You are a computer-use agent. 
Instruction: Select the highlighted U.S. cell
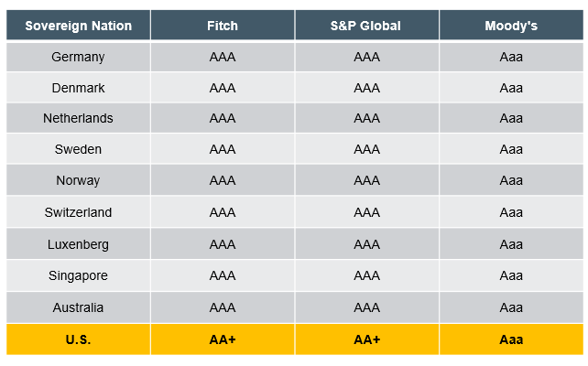[79, 339]
